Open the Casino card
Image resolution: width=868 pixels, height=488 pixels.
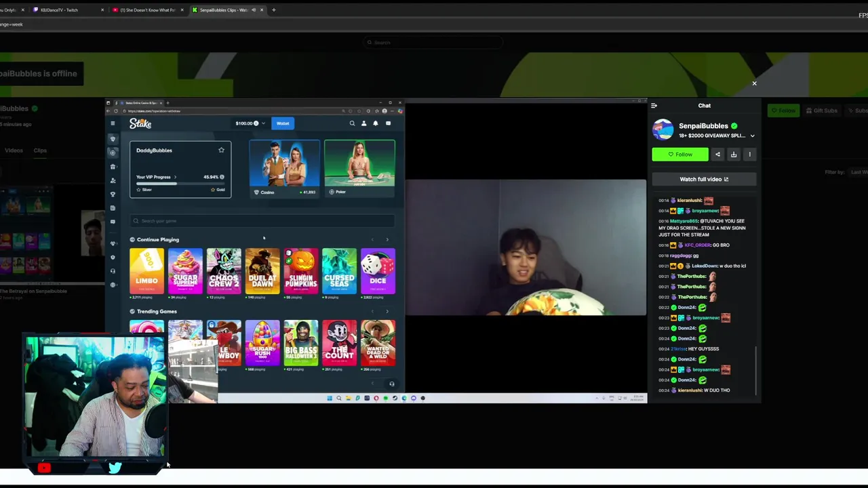(285, 169)
